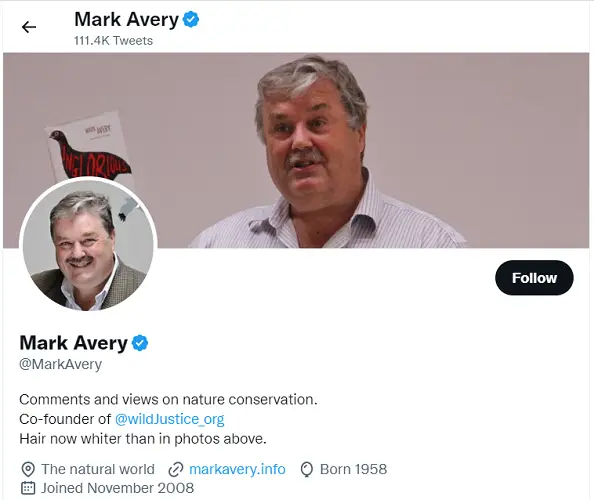Click the link chain icon
594x500 pixels.
tap(176, 469)
